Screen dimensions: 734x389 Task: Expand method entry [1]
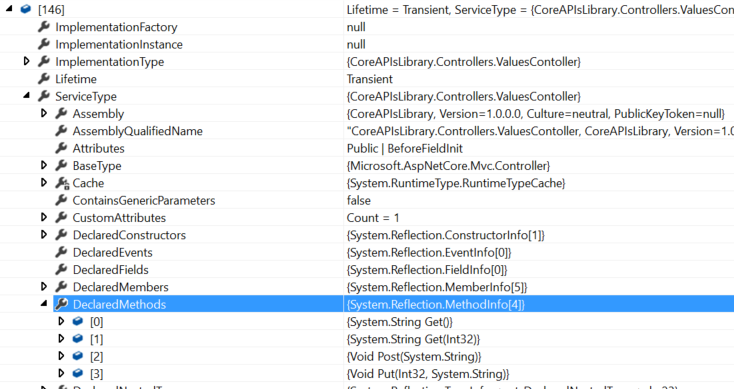pos(61,338)
